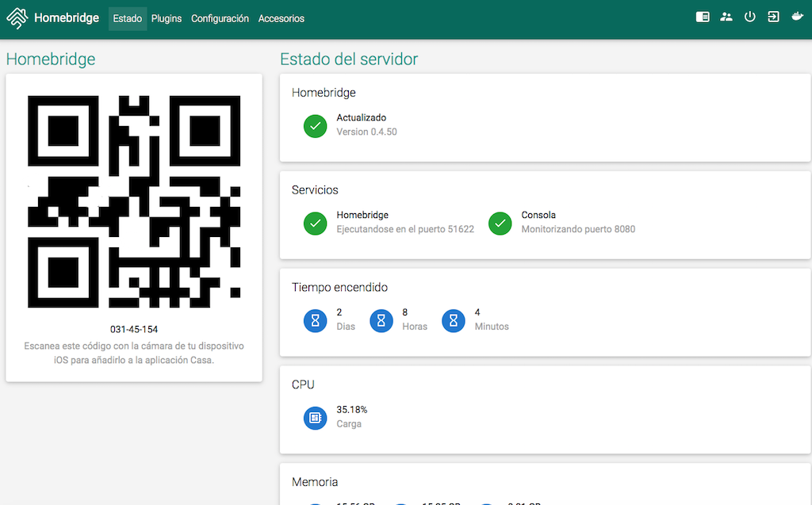The image size is (812, 505).
Task: Click the Homebridge logo icon
Action: (x=17, y=18)
